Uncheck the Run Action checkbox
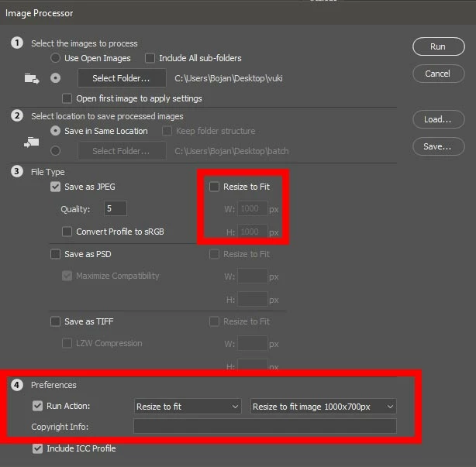This screenshot has width=476, height=467. (37, 406)
